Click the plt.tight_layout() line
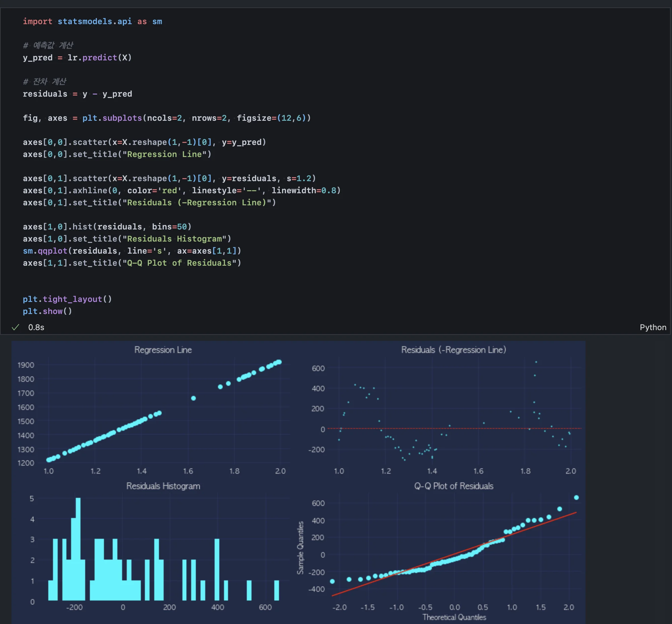 click(67, 299)
